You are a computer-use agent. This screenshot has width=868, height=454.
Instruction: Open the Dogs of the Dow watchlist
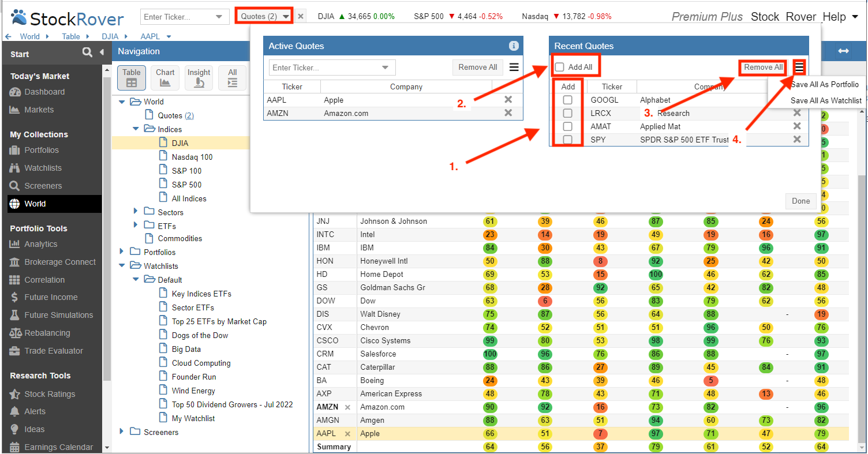click(x=200, y=335)
